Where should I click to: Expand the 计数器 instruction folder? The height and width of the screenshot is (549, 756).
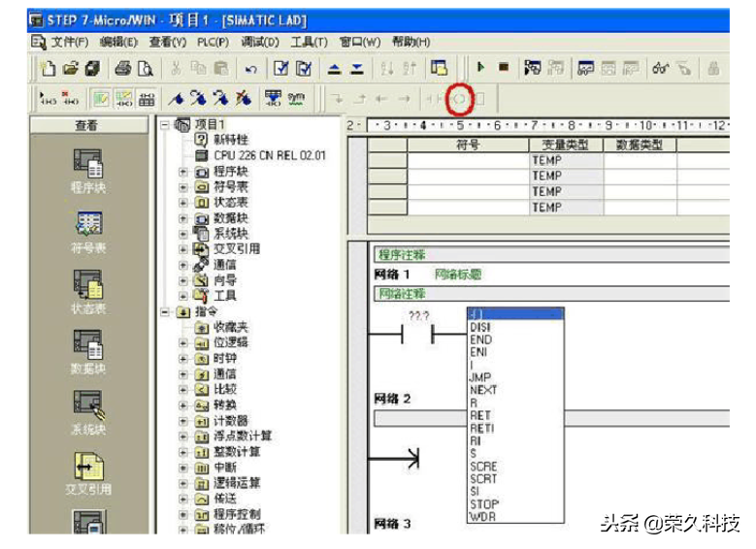pos(182,421)
